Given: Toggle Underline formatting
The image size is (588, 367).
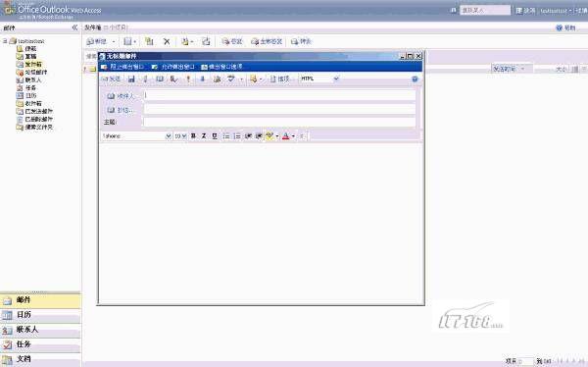Looking at the screenshot, I should (215, 136).
